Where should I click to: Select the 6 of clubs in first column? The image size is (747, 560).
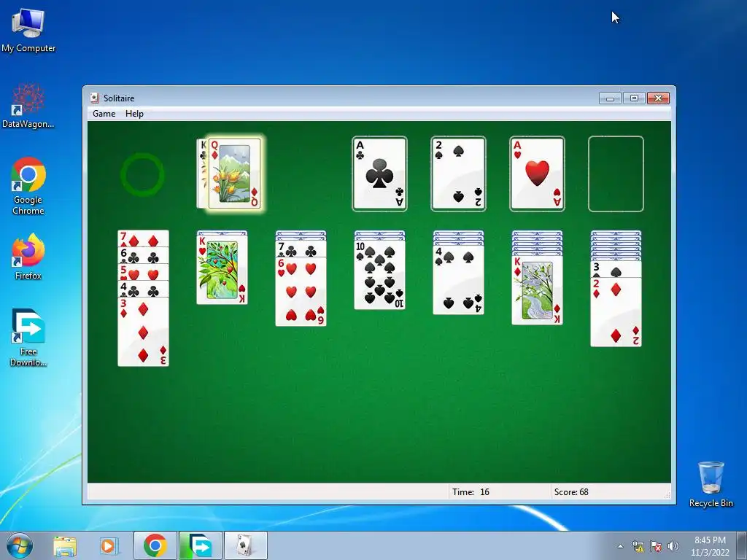click(143, 256)
